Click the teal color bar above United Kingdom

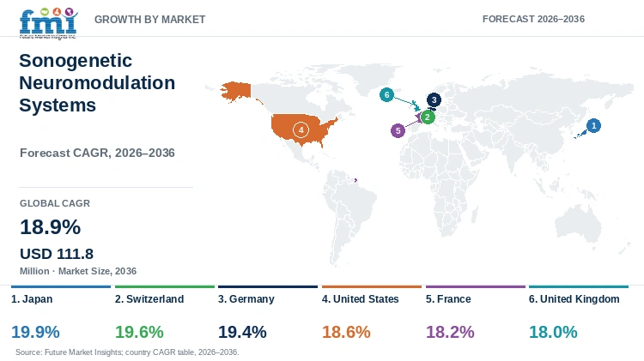pyautogui.click(x=579, y=286)
